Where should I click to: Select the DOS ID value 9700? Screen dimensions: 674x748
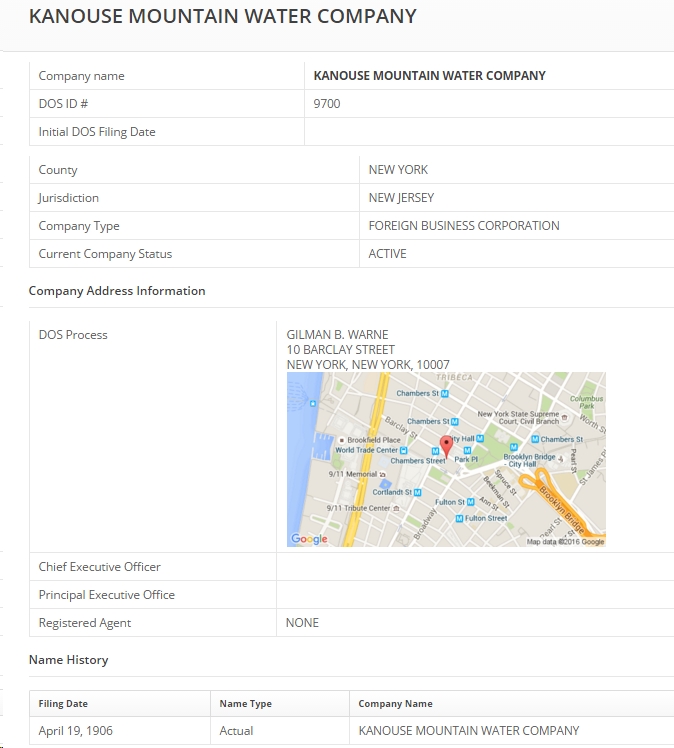click(x=327, y=104)
